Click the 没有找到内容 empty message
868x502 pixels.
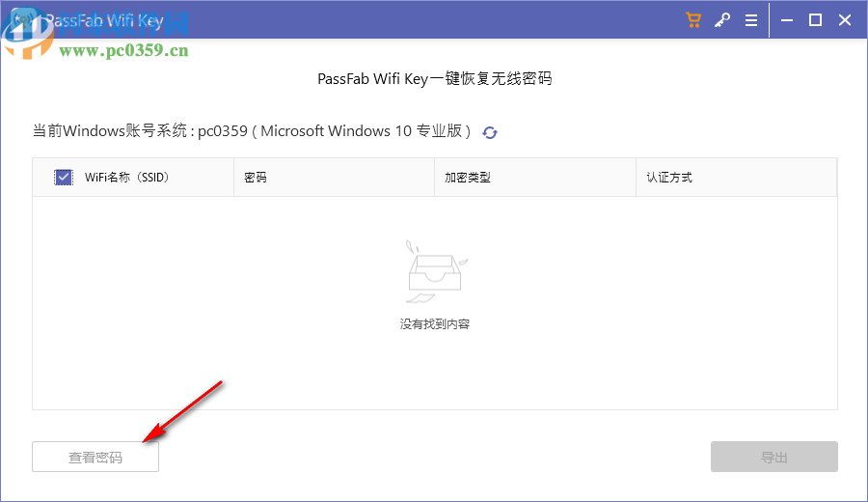coord(435,324)
